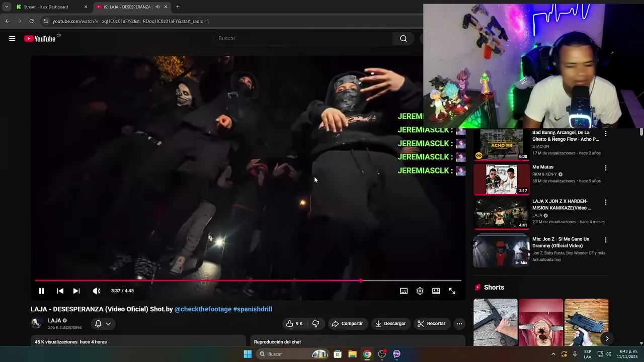Open the Windows Start menu

(248, 354)
